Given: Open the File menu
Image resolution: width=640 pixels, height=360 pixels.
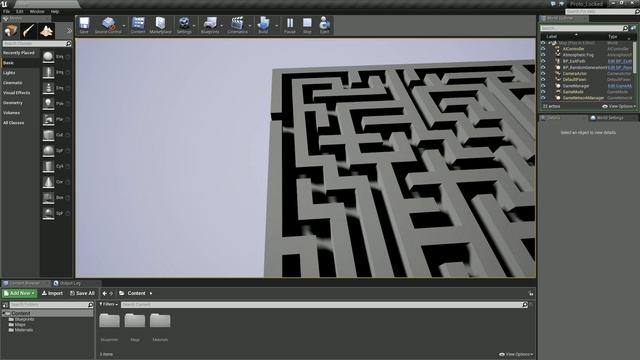Looking at the screenshot, I should click(7, 11).
